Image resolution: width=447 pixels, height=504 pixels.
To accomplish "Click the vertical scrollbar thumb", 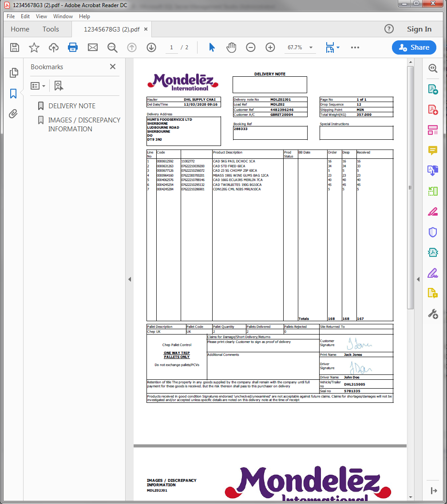I will (x=410, y=187).
